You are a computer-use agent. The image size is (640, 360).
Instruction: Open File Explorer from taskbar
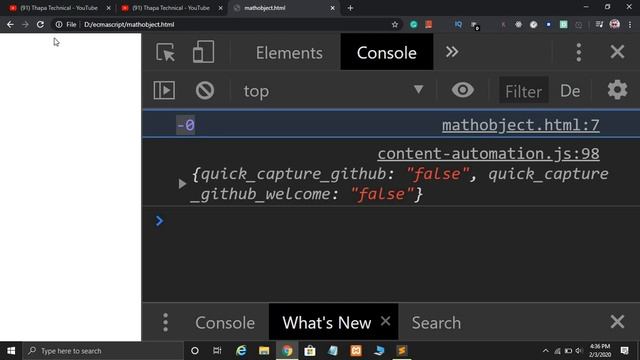[x=264, y=351]
